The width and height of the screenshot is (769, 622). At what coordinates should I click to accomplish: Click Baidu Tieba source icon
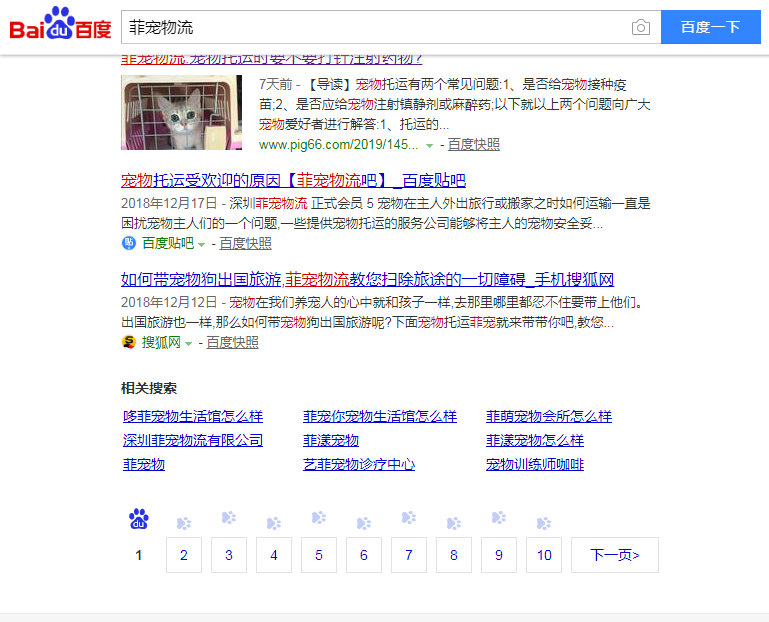[x=128, y=243]
